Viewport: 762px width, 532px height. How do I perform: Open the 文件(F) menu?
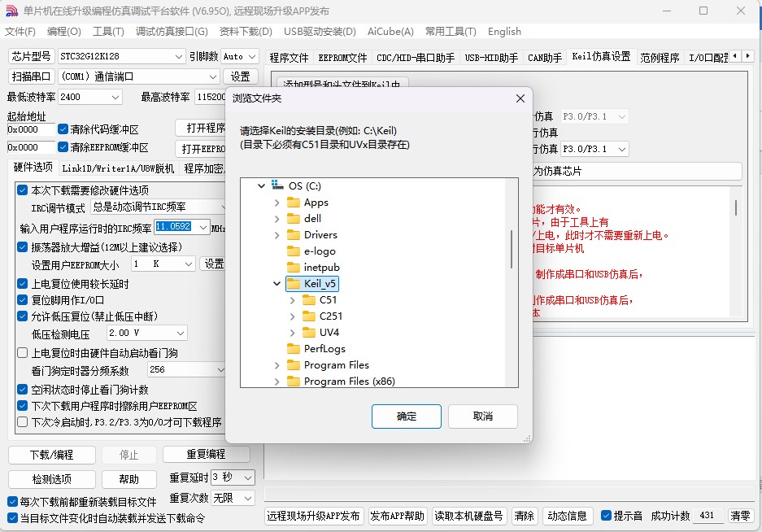[x=20, y=32]
